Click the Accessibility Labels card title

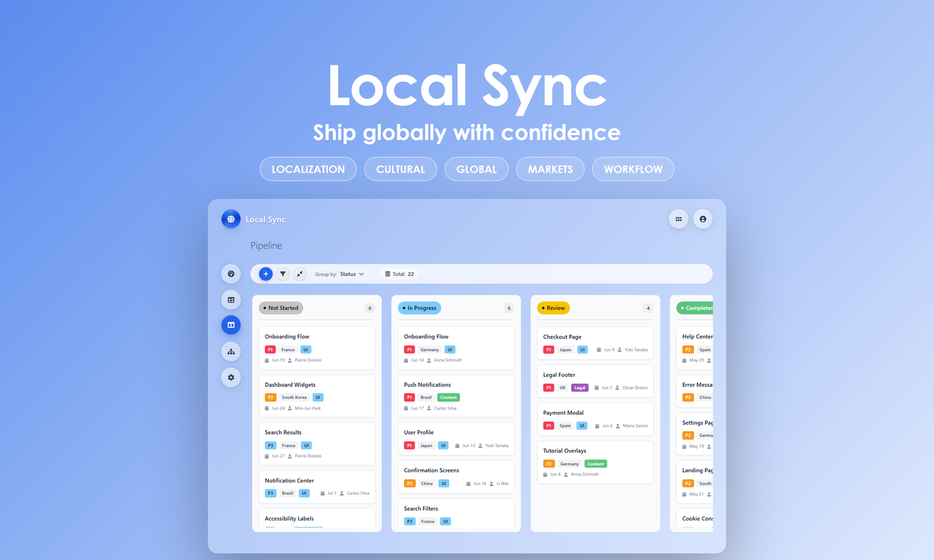289,519
